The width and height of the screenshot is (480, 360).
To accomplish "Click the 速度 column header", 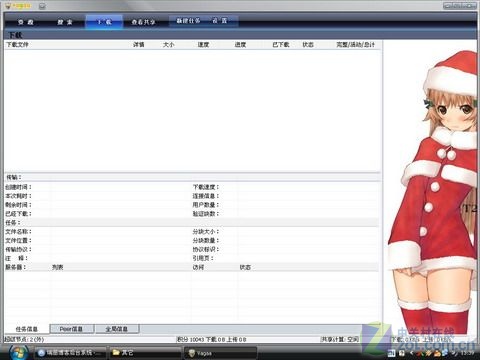I will point(203,45).
